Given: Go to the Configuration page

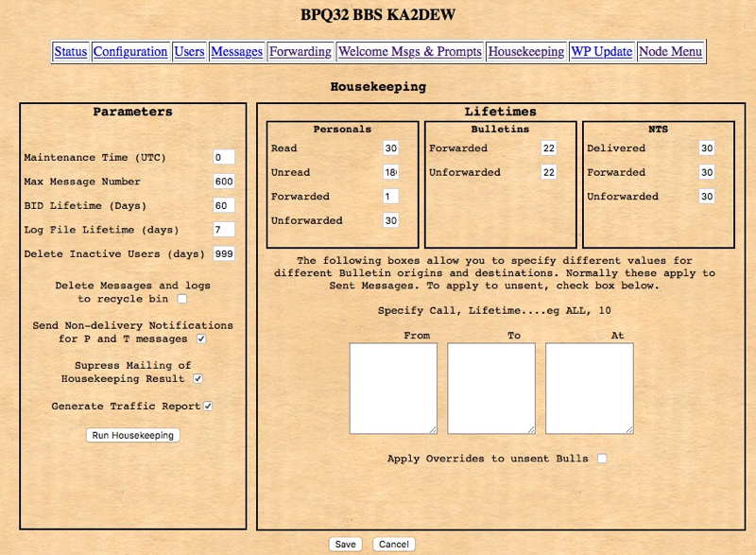Looking at the screenshot, I should tap(130, 52).
